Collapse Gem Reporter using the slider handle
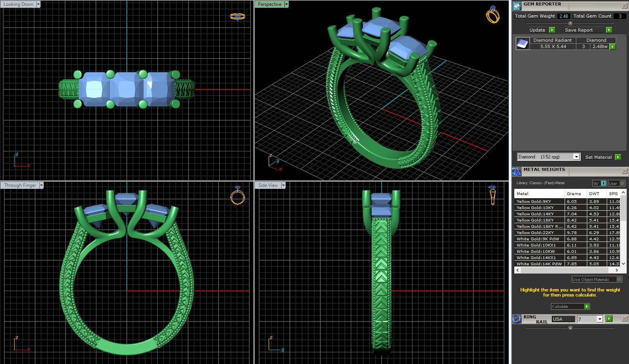 570,23
